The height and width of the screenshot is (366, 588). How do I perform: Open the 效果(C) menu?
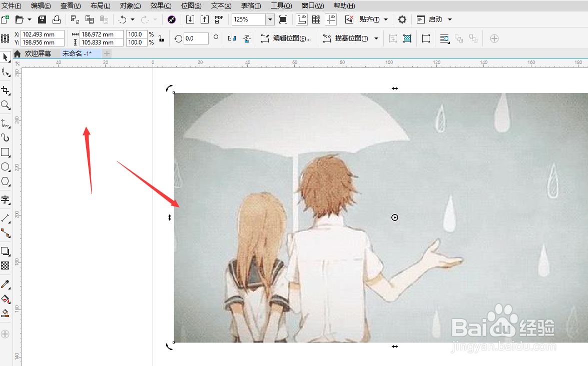point(161,5)
